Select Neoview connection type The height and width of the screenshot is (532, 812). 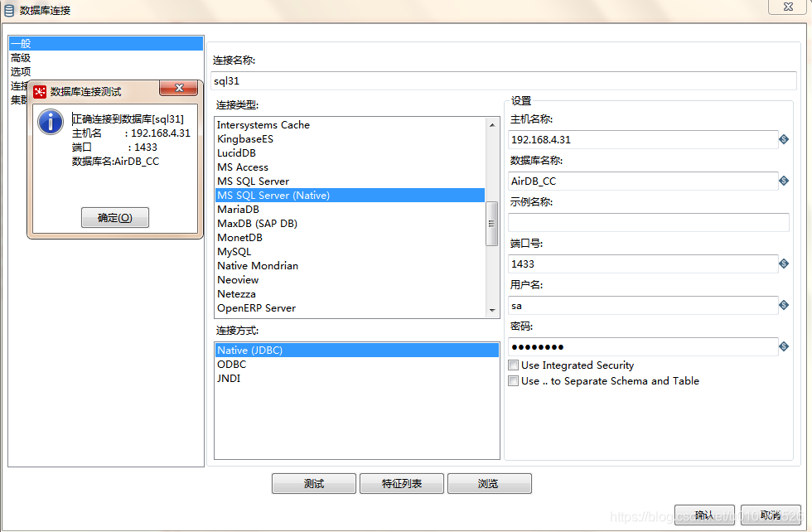(350, 280)
